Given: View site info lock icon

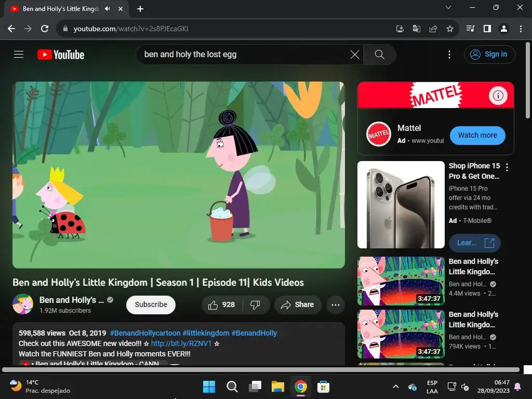Looking at the screenshot, I should (x=65, y=29).
